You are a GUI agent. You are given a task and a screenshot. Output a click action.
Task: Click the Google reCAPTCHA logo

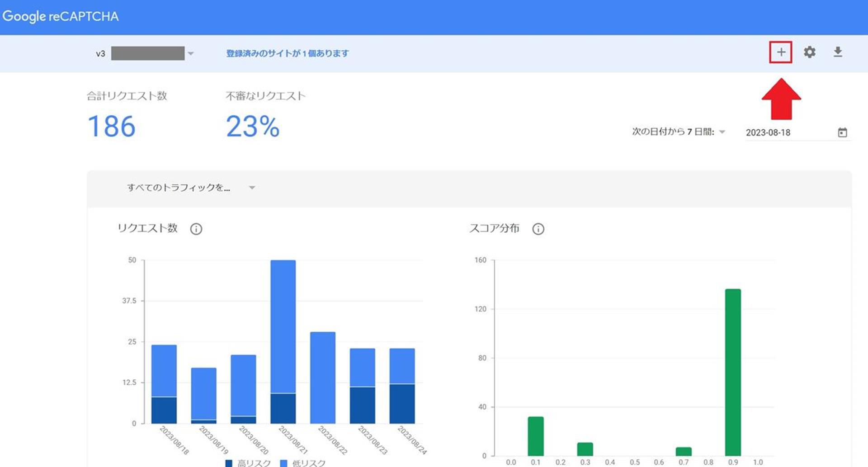(x=61, y=17)
